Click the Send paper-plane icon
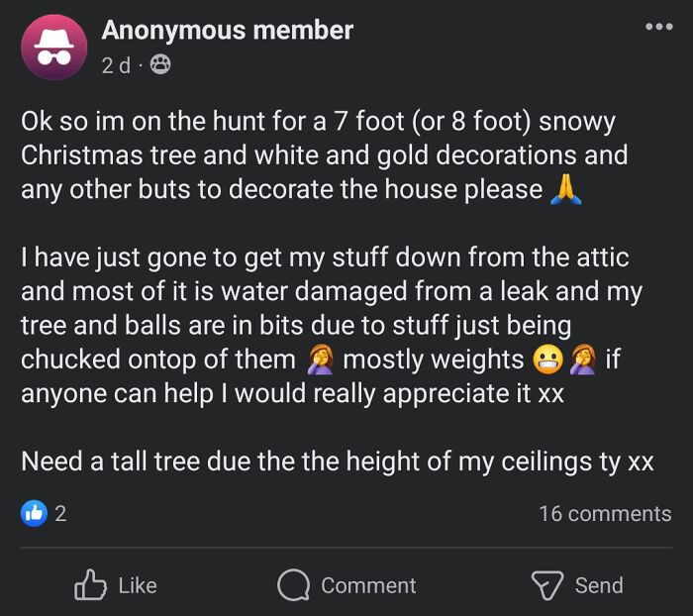The image size is (693, 616). 547,585
